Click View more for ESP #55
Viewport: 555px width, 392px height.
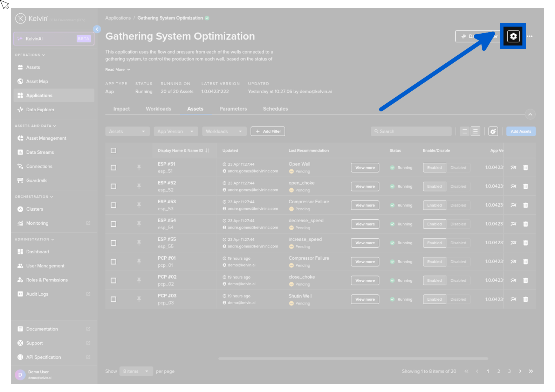pos(365,243)
